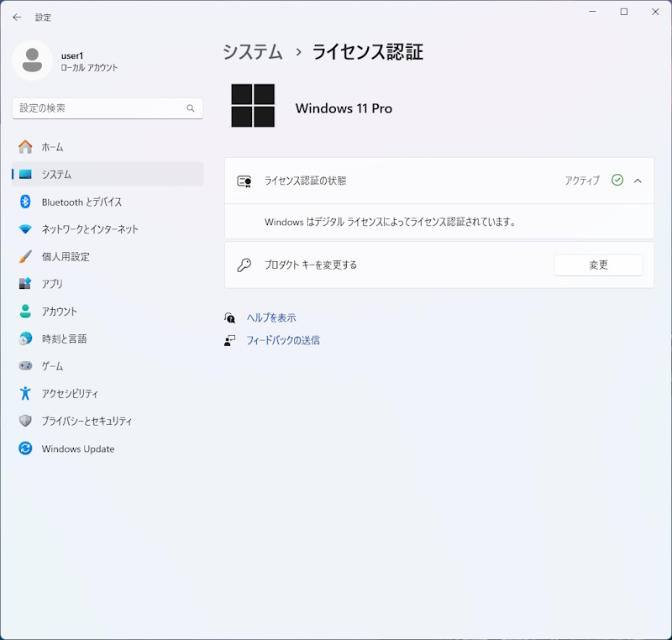The width and height of the screenshot is (672, 640).
Task: Open the フィードバックの送信 link
Action: point(283,340)
